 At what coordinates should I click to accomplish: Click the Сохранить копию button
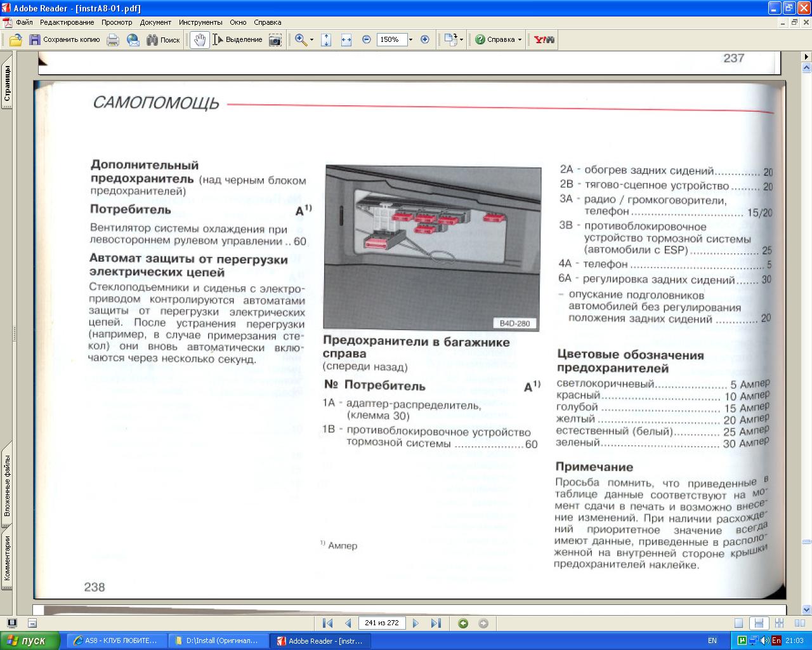tap(65, 40)
